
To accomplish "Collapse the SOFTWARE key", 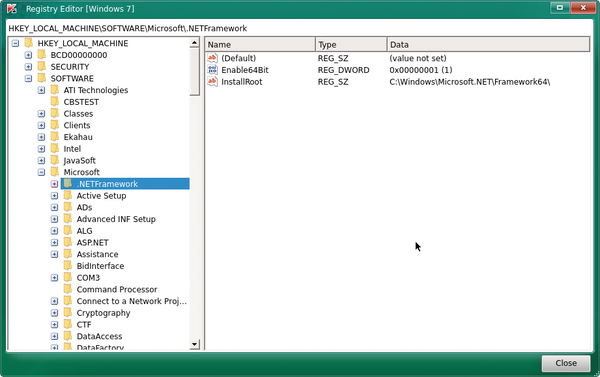I will [28, 78].
